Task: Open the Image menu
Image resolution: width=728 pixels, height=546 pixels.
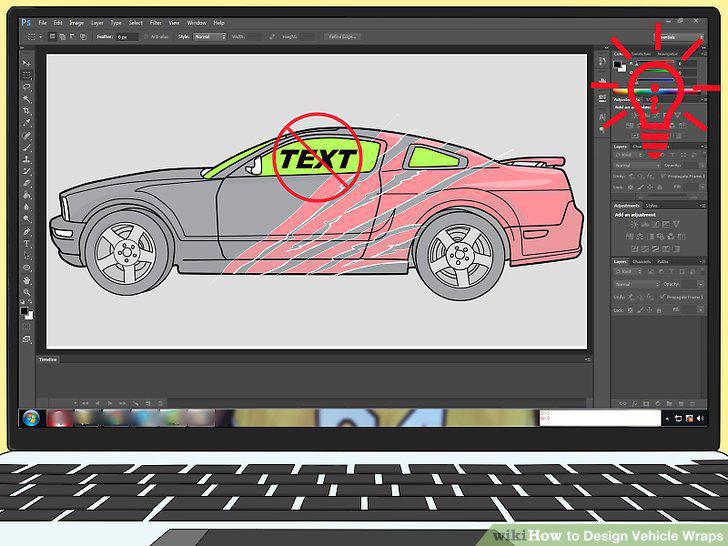Action: 77,22
